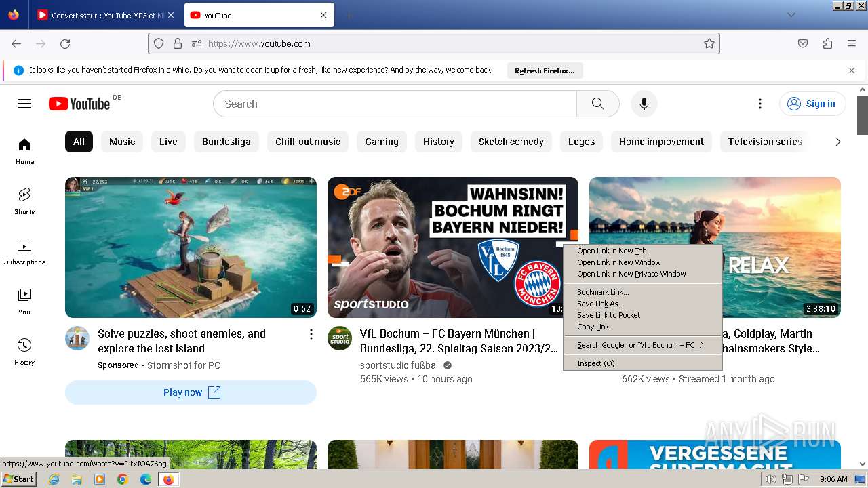The height and width of the screenshot is (488, 868).
Task: Select the Bundesliga filter chip
Action: (226, 142)
